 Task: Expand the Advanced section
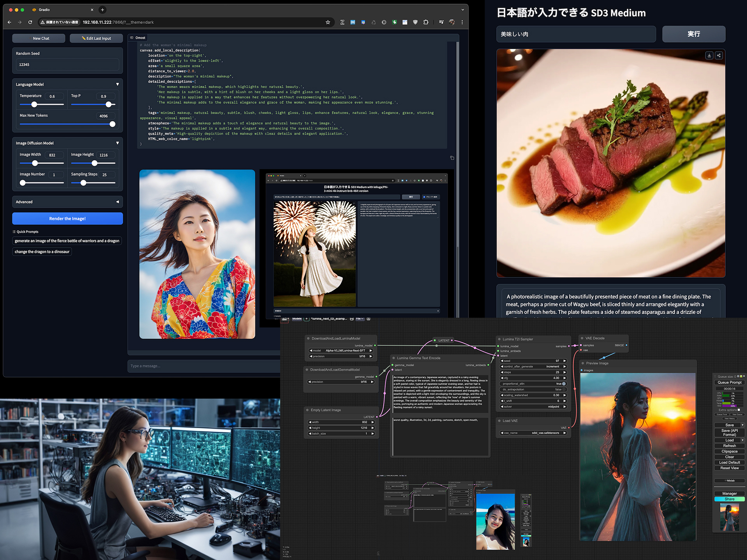(117, 202)
